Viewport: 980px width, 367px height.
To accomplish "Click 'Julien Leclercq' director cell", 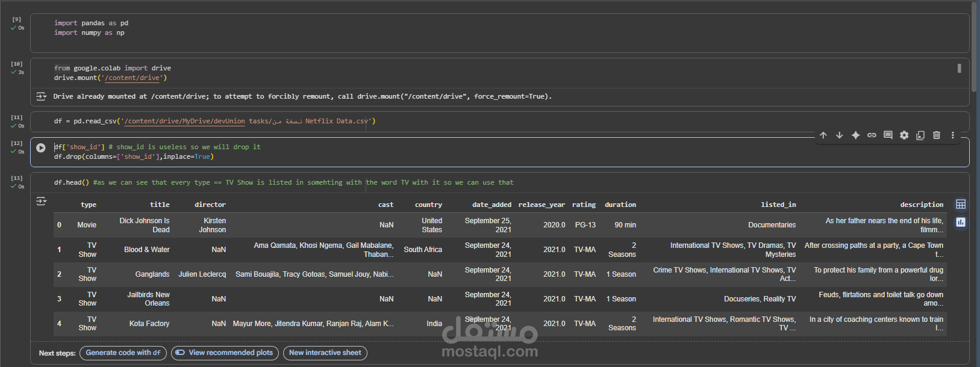I will tap(202, 274).
